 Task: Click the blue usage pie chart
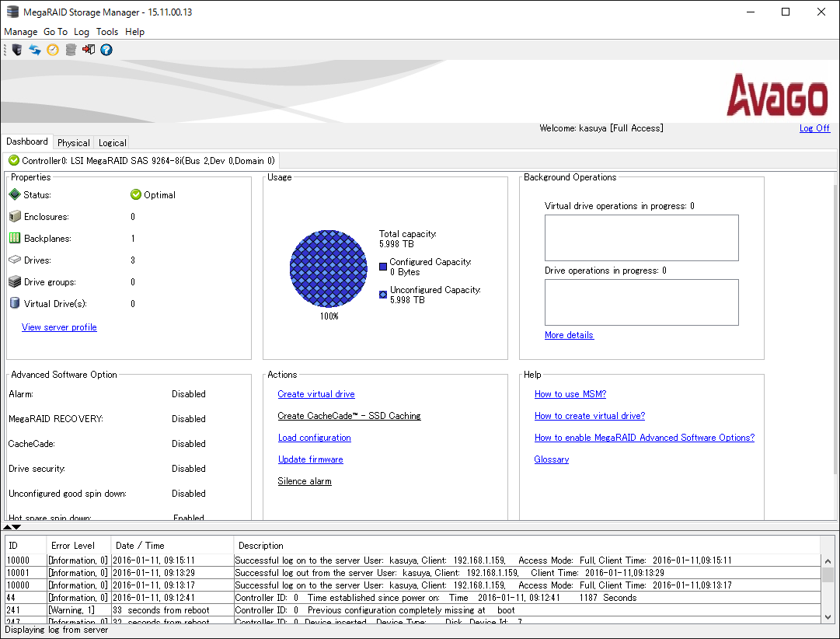point(329,268)
